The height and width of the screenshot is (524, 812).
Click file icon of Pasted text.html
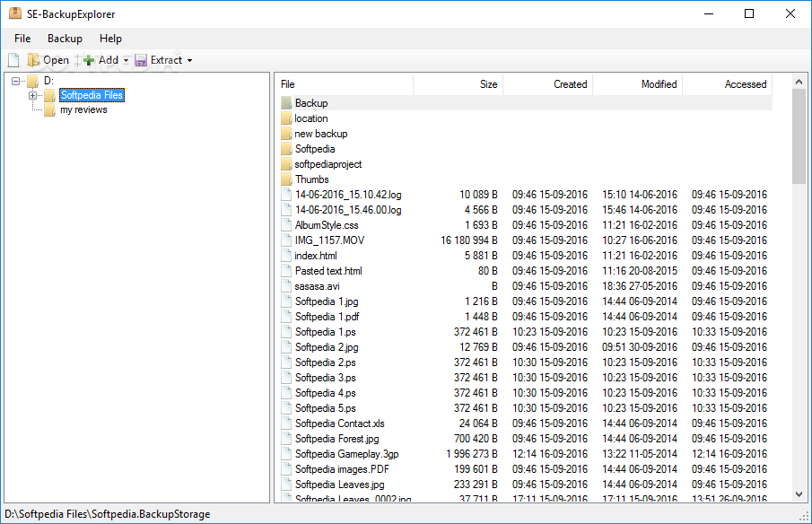pyautogui.click(x=286, y=271)
